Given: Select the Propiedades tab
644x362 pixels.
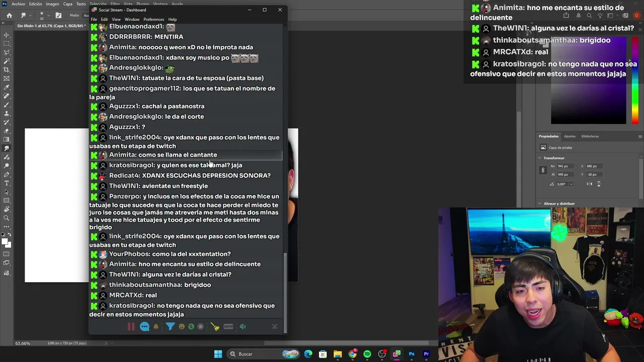Looking at the screenshot, I should tap(548, 136).
